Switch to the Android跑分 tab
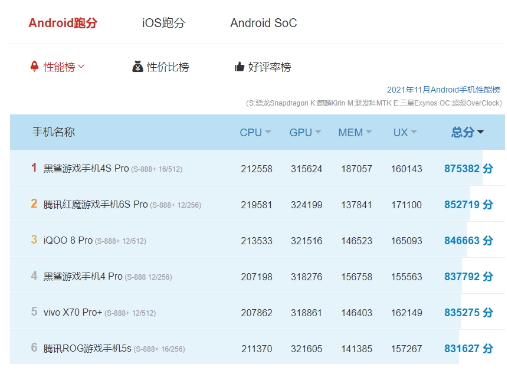Screen dimensions: 507x379 tap(63, 23)
